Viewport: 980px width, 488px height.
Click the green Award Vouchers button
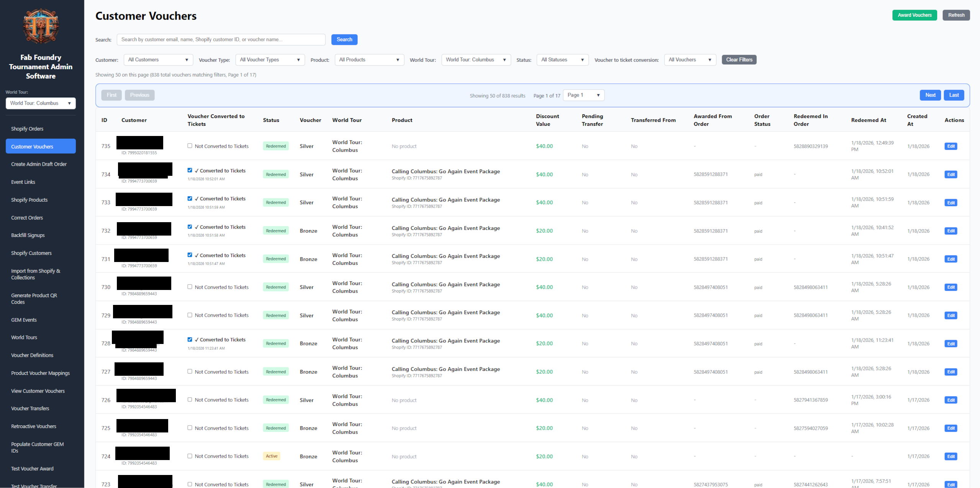[x=914, y=15]
